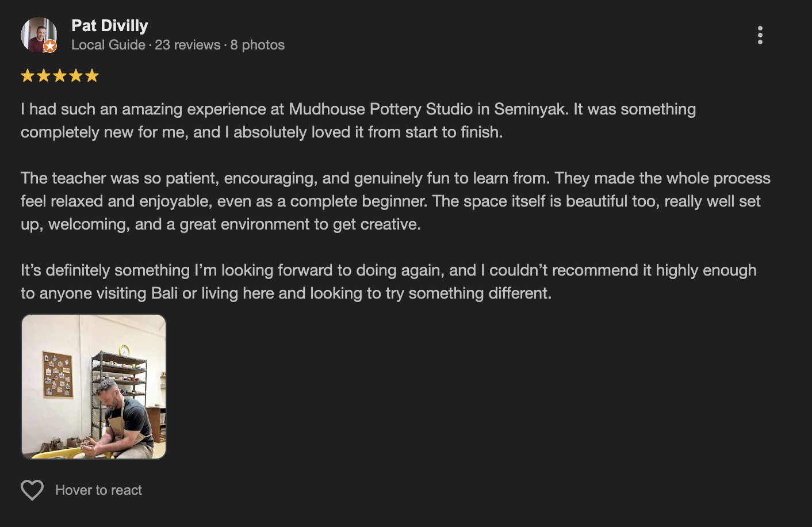Click the middle star in the rating row
Image resolution: width=812 pixels, height=527 pixels.
tap(59, 75)
